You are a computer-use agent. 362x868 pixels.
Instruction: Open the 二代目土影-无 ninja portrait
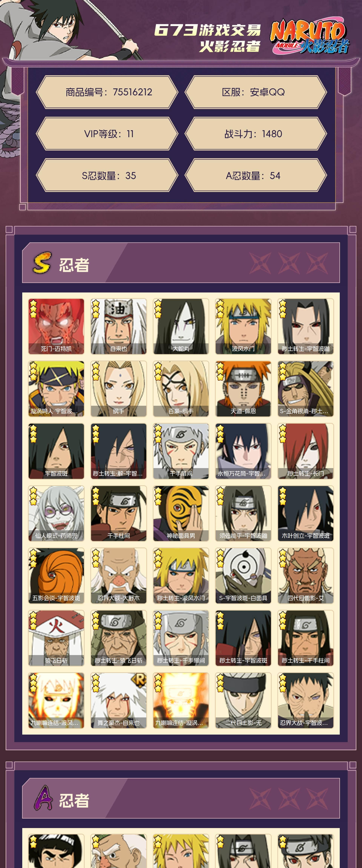243,700
